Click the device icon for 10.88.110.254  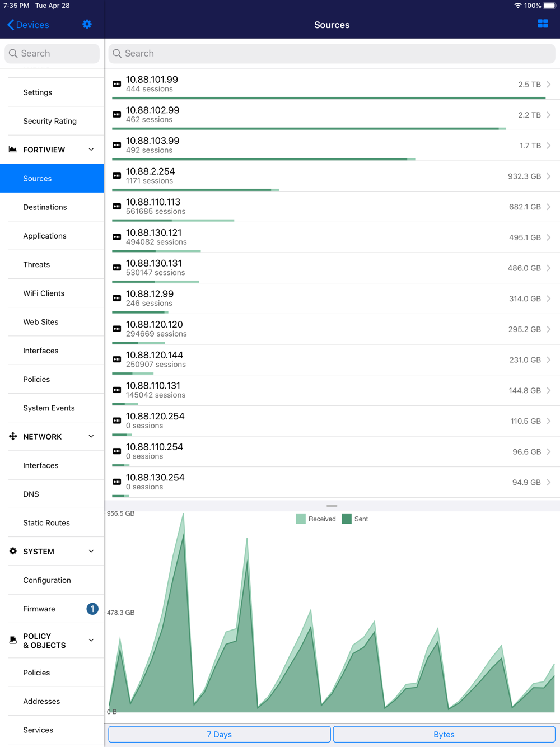(x=117, y=451)
